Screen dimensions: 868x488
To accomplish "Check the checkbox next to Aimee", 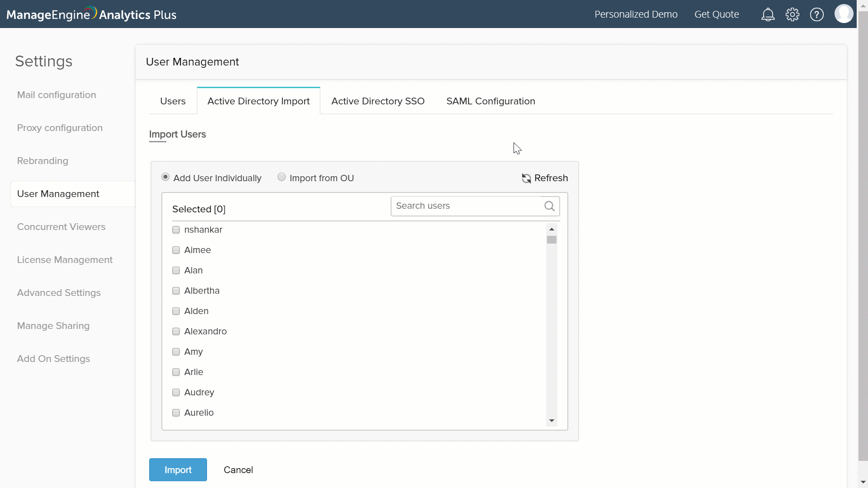I will pyautogui.click(x=176, y=250).
